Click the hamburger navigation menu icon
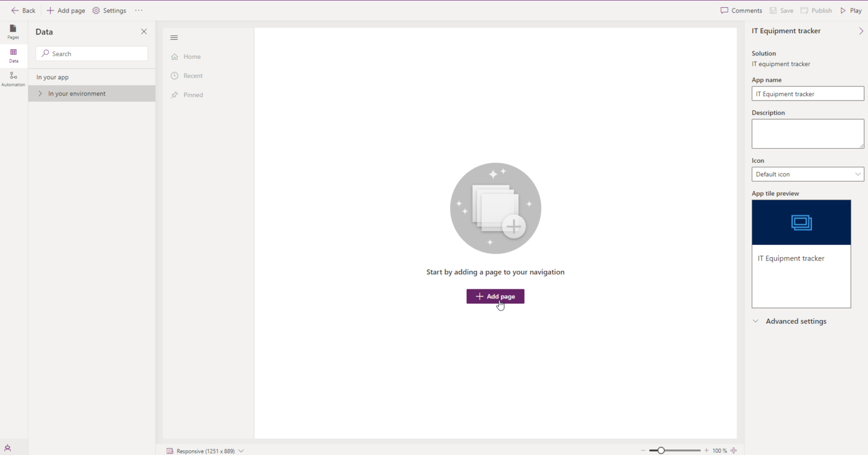Image resolution: width=868 pixels, height=455 pixels. click(x=174, y=38)
